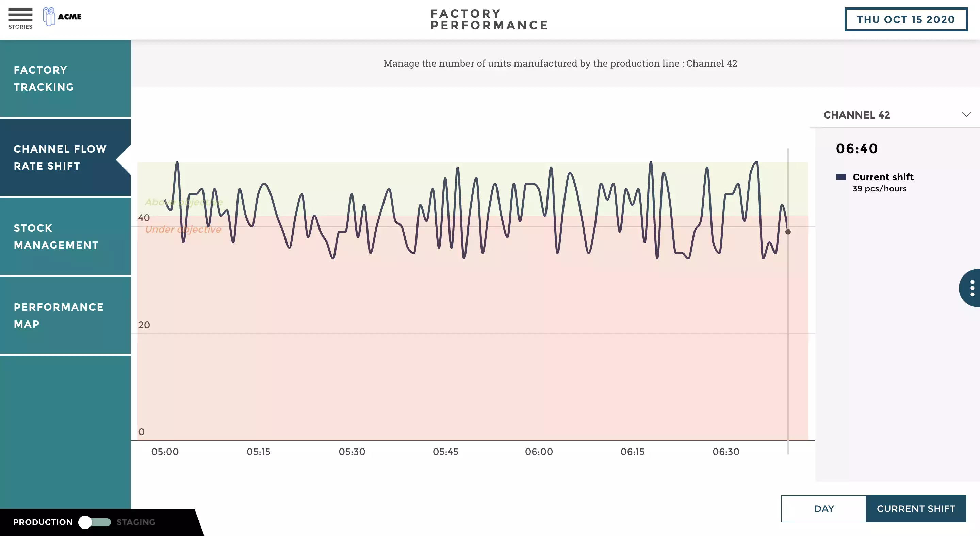Viewport: 980px width, 536px height.
Task: Select the Staging environment label
Action: (x=136, y=522)
